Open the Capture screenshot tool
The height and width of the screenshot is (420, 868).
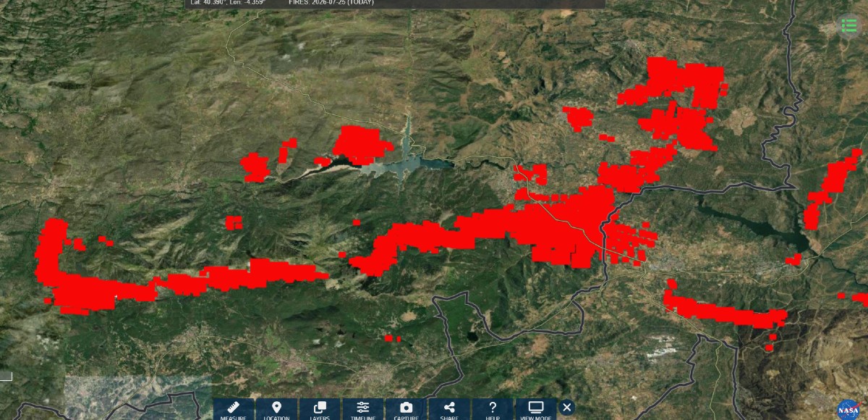406,410
